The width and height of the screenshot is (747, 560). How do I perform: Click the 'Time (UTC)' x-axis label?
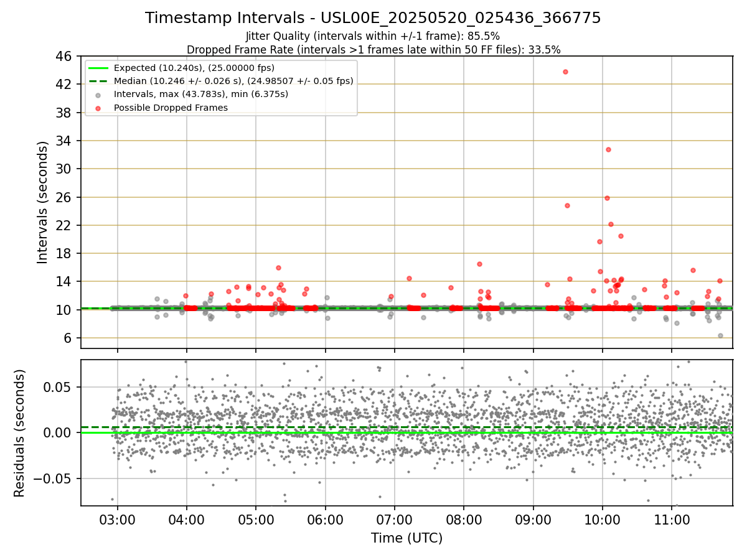[x=406, y=538]
